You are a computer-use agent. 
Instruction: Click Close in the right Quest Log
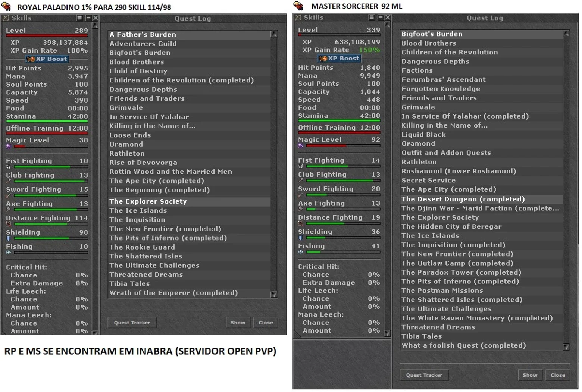pos(558,375)
